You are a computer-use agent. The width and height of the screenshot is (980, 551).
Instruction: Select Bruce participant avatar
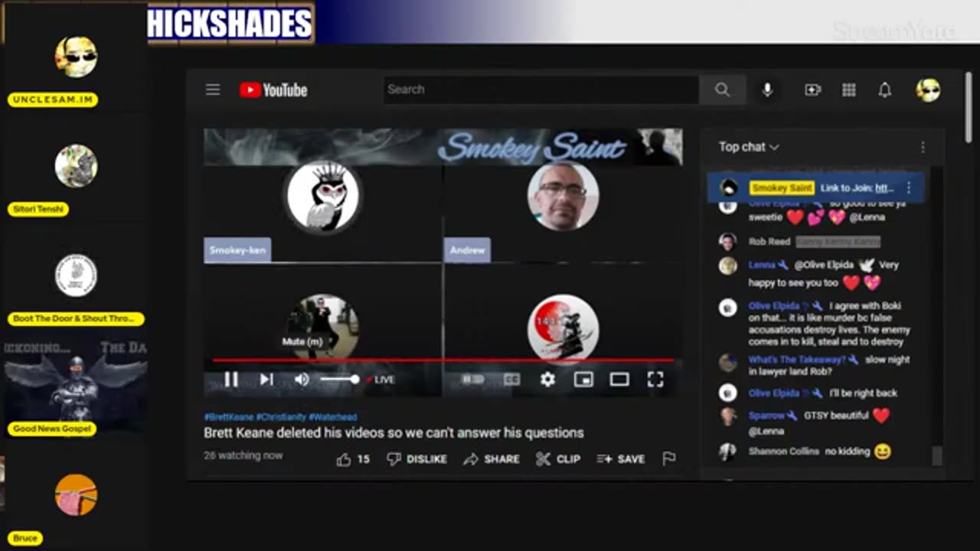pos(76,495)
